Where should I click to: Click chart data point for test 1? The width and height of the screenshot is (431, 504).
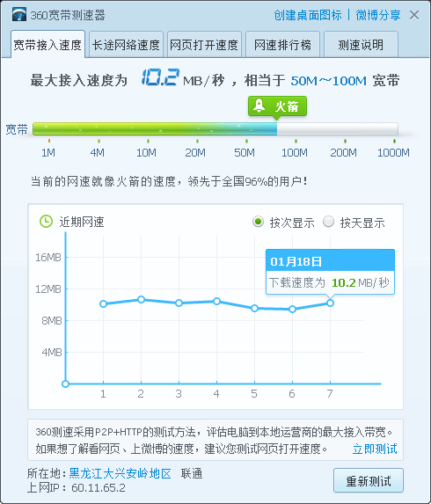click(x=103, y=303)
